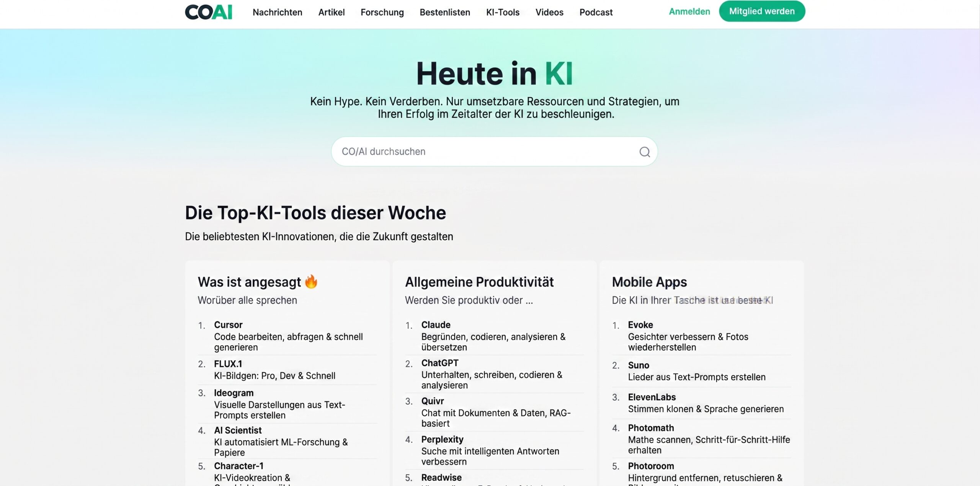Click 'Gesichter verbessern & Fotos wiederherstellen' text
This screenshot has height=486, width=980.
point(688,342)
